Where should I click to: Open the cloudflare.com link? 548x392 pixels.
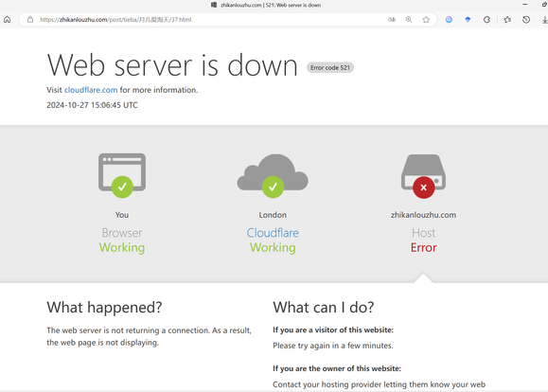click(x=91, y=90)
